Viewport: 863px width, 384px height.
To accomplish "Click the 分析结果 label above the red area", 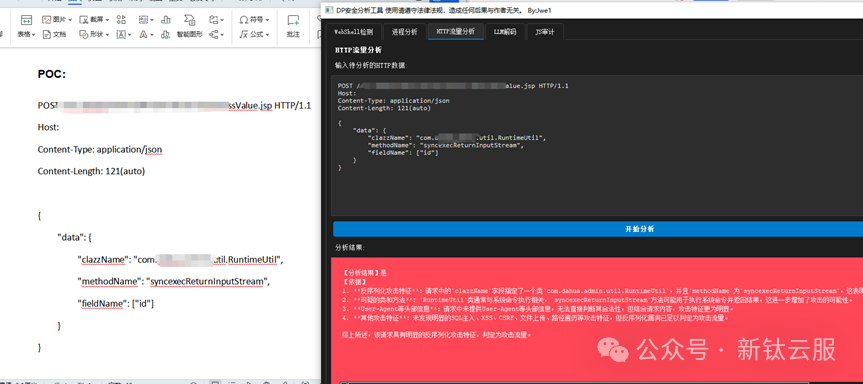I will [x=349, y=248].
